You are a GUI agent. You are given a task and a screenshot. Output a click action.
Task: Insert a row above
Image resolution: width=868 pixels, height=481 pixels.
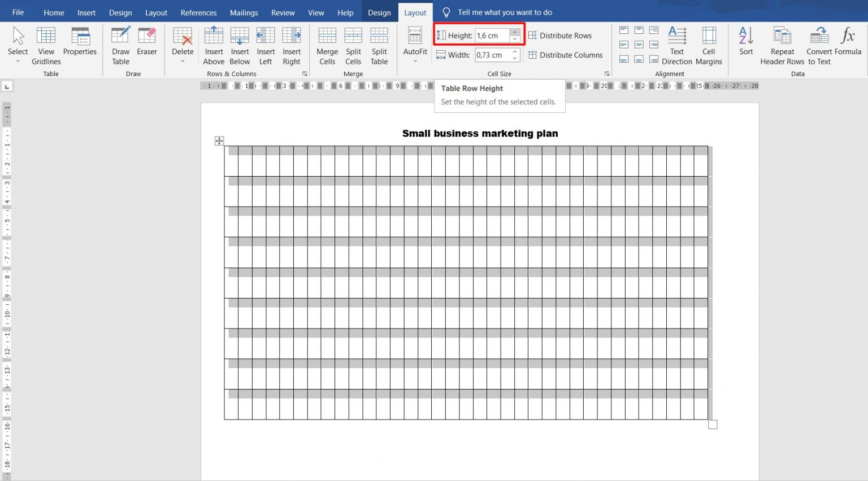[x=214, y=45]
